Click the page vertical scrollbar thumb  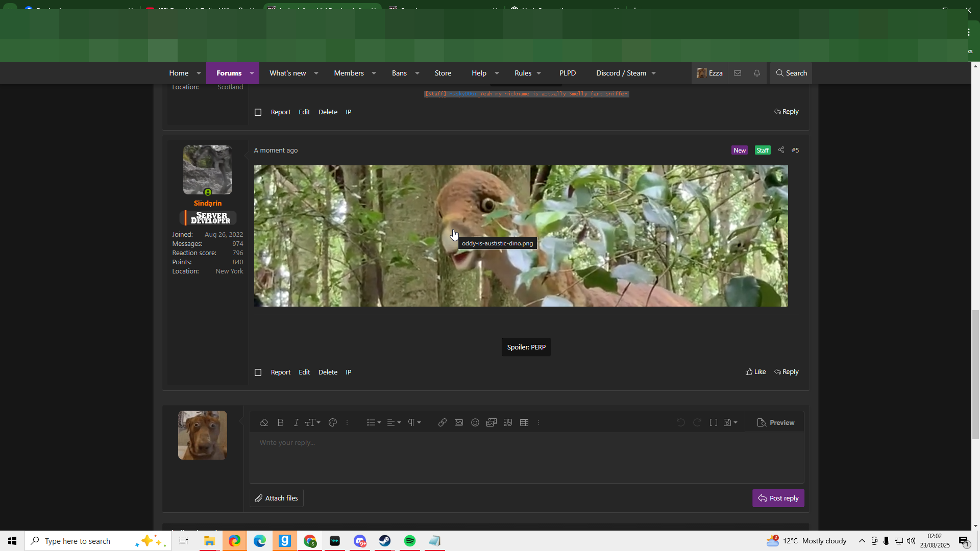[975, 374]
